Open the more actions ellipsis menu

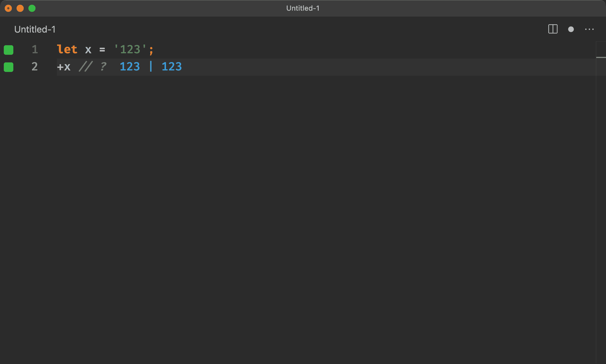tap(589, 29)
